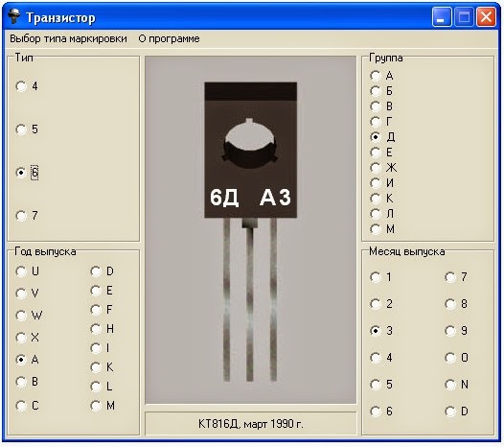Select type 6 radio button
This screenshot has height=447, width=504.
click(21, 173)
